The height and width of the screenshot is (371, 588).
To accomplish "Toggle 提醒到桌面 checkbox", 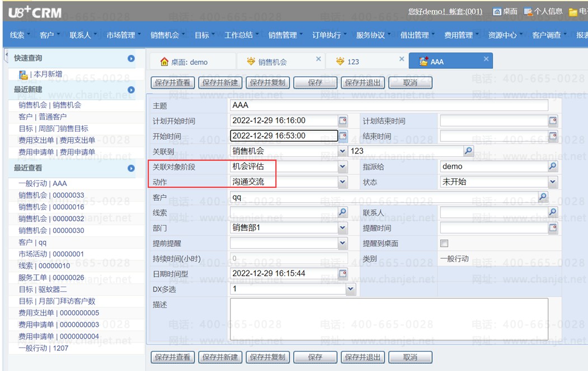I will tap(444, 244).
